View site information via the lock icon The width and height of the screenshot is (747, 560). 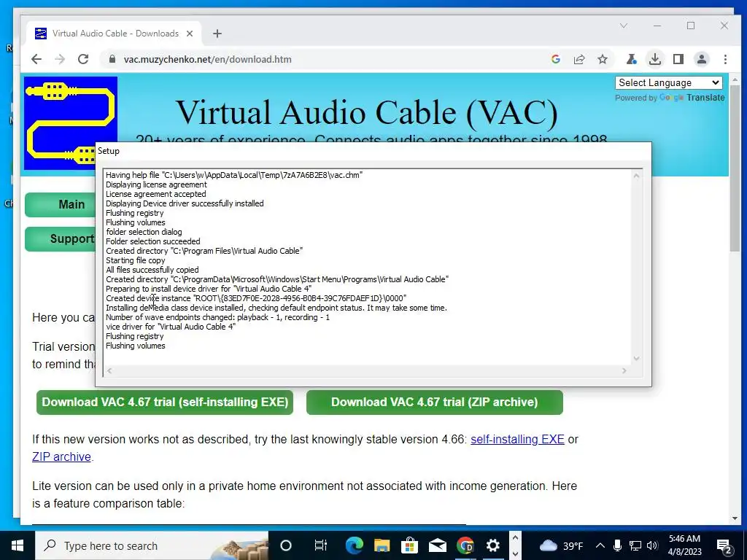tap(112, 59)
